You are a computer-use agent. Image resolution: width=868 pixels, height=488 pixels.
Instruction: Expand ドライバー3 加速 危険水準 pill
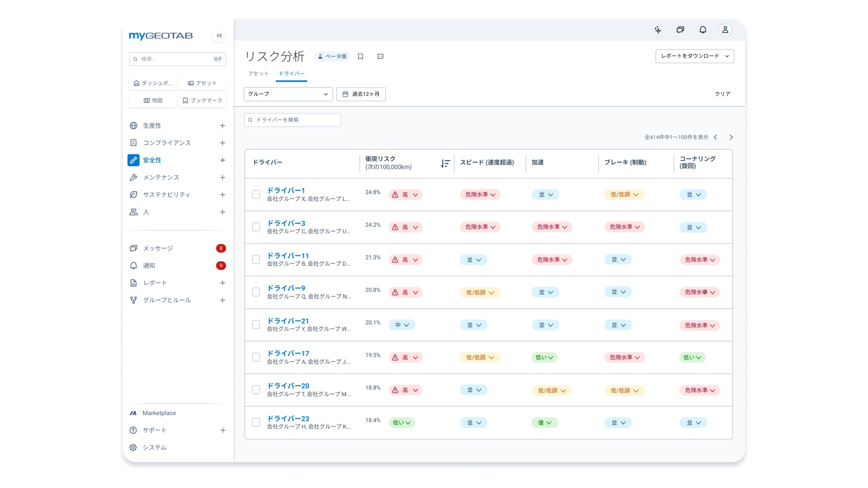point(552,227)
